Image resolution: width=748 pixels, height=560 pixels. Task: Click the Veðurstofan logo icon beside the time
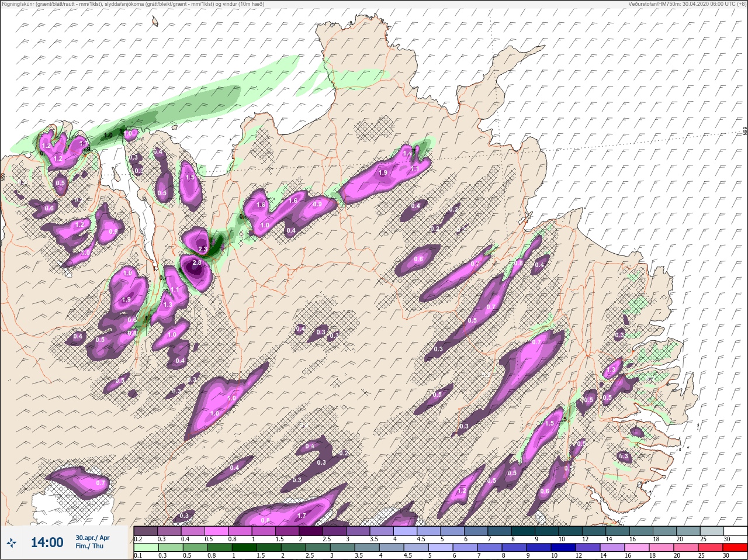(x=11, y=543)
